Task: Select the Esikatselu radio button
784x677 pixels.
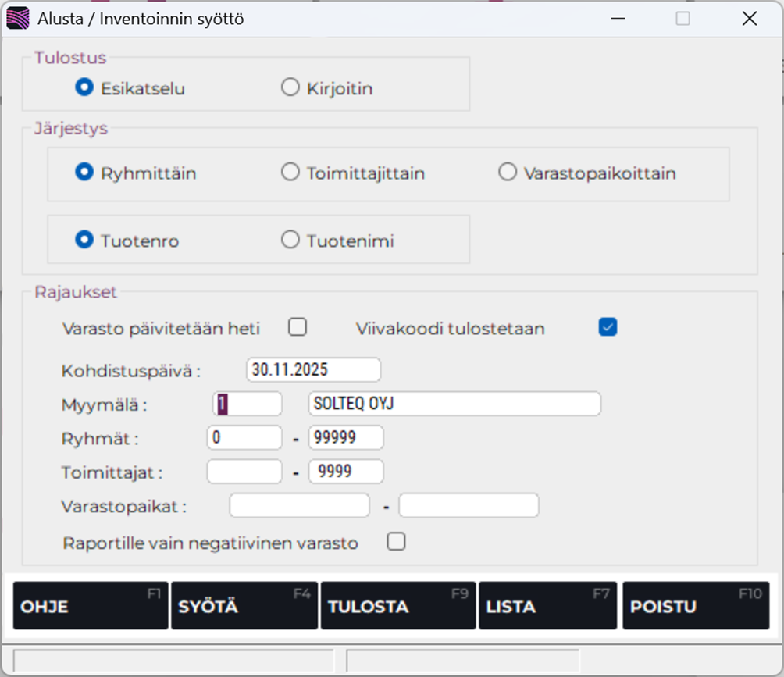Action: [x=84, y=88]
